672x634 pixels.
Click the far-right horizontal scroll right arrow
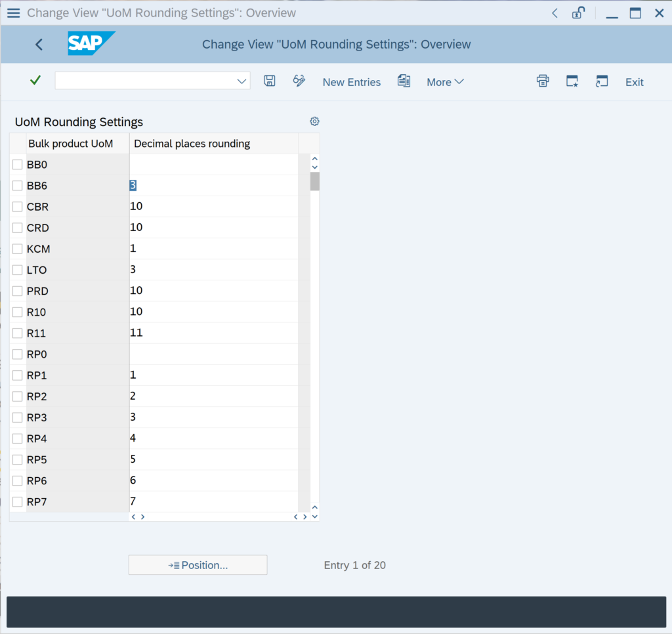click(304, 517)
